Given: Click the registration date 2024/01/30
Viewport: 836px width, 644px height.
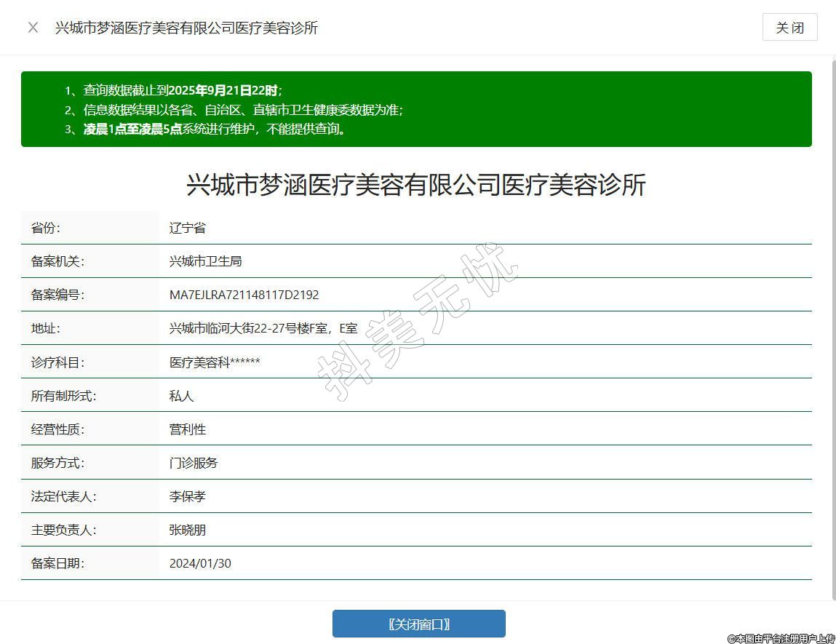Looking at the screenshot, I should [x=200, y=563].
